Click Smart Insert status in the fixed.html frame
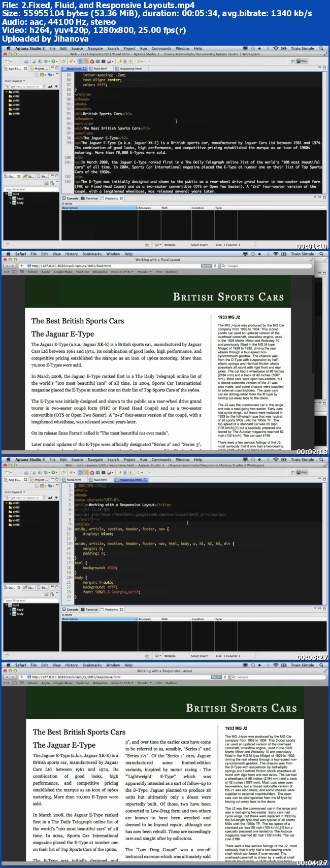The width and height of the screenshot is (330, 868). click(199, 245)
